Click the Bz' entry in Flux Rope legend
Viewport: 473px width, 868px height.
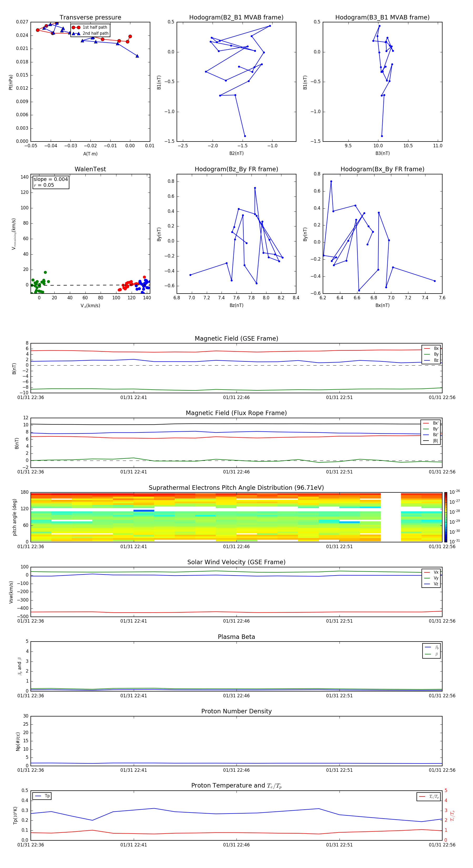pos(431,435)
